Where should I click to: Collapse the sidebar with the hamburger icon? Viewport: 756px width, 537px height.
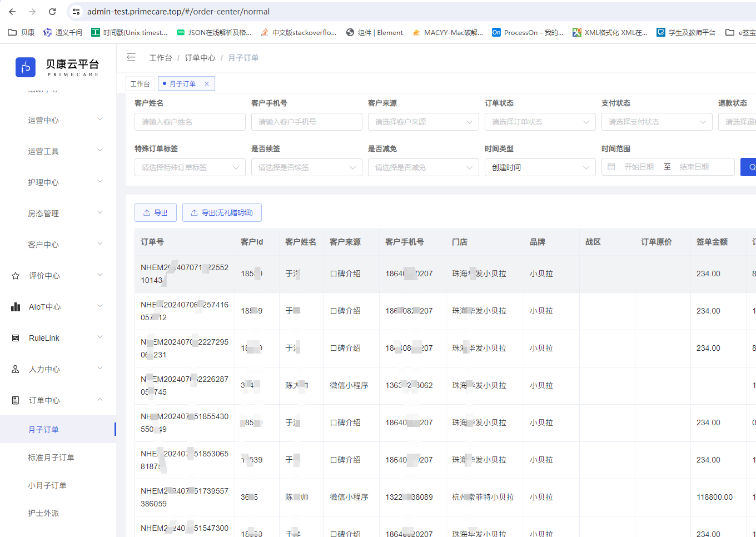pyautogui.click(x=131, y=57)
